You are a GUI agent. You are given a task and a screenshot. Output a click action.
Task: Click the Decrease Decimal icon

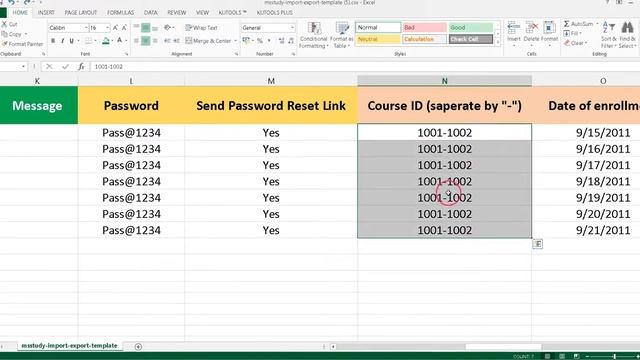tap(291, 41)
